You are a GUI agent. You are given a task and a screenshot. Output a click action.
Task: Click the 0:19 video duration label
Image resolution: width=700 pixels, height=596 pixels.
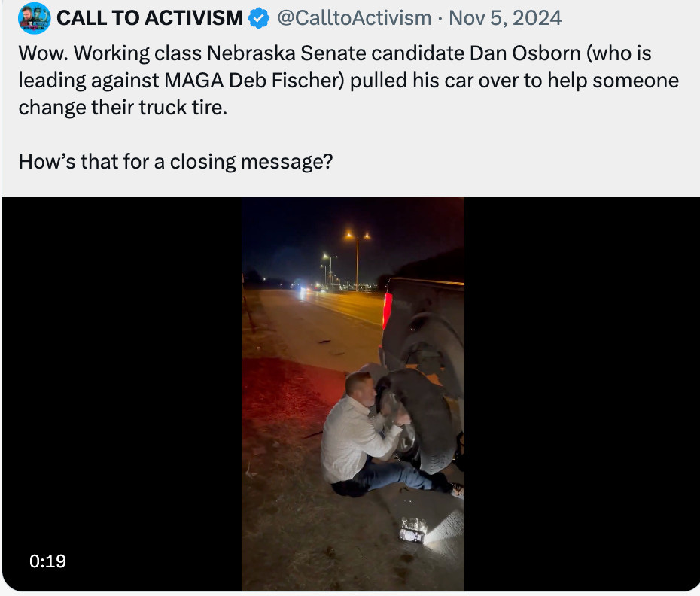pyautogui.click(x=47, y=561)
